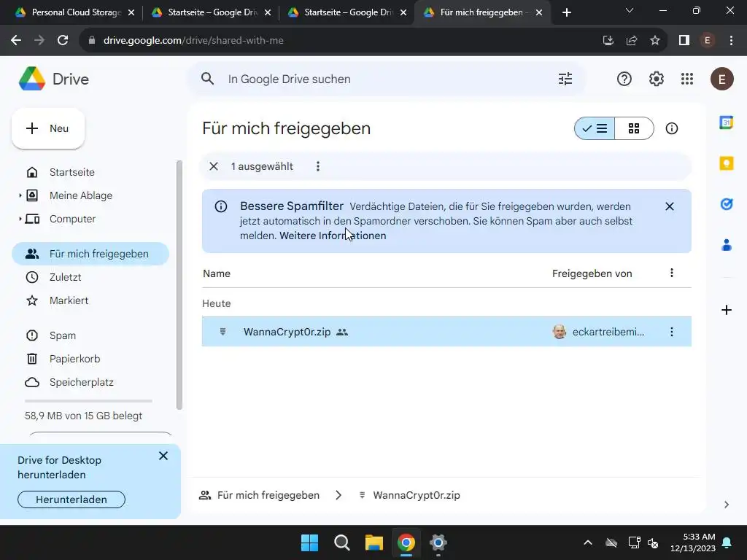Click the Herunterladen button
This screenshot has height=560, width=747.
coord(71,499)
